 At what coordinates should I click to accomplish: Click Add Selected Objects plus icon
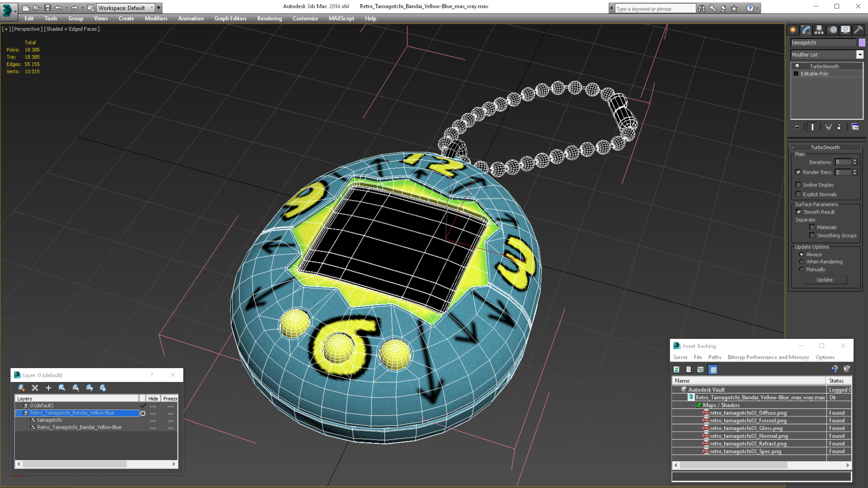click(x=48, y=388)
